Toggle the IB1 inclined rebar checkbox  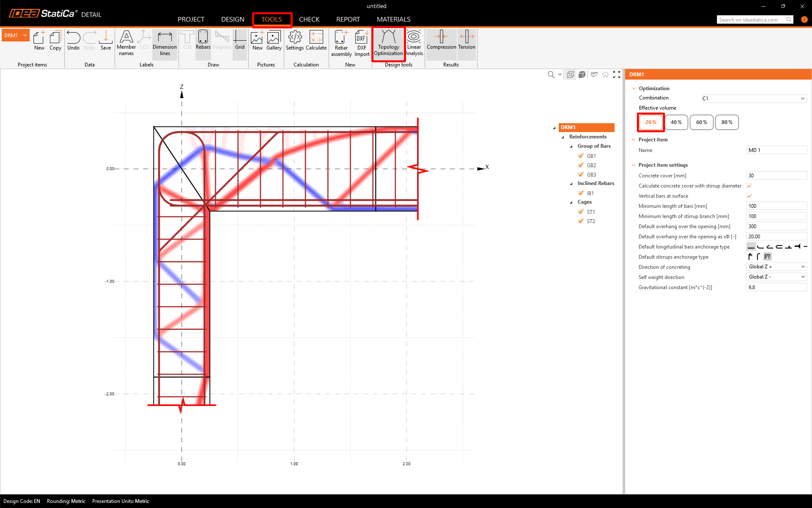pyautogui.click(x=581, y=193)
